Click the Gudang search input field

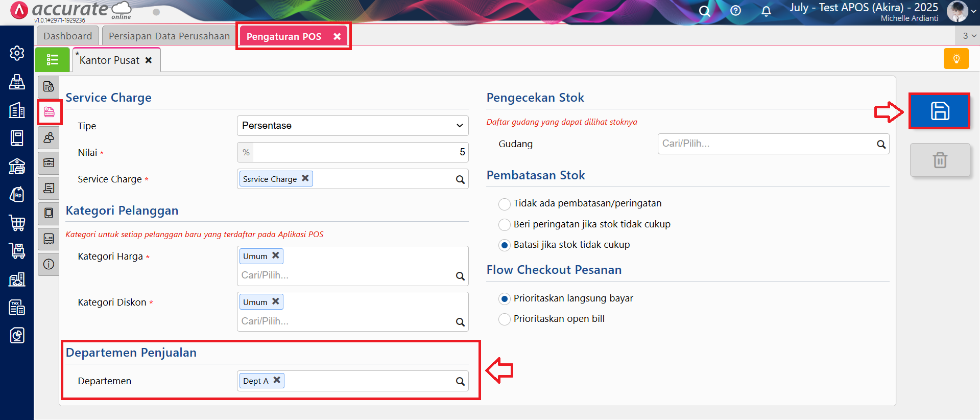click(x=766, y=144)
